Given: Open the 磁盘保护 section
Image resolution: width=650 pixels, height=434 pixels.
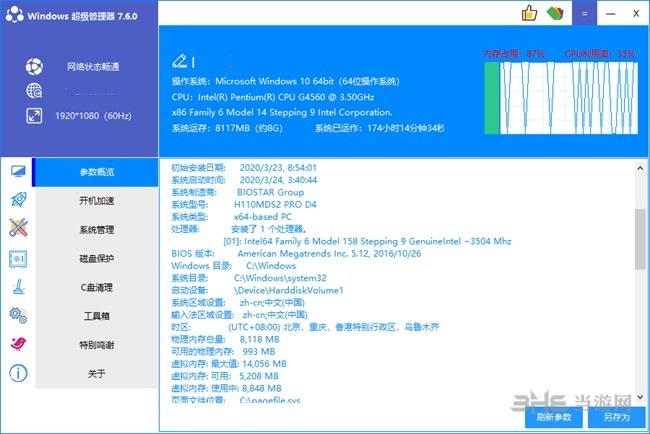Looking at the screenshot, I should point(97,259).
